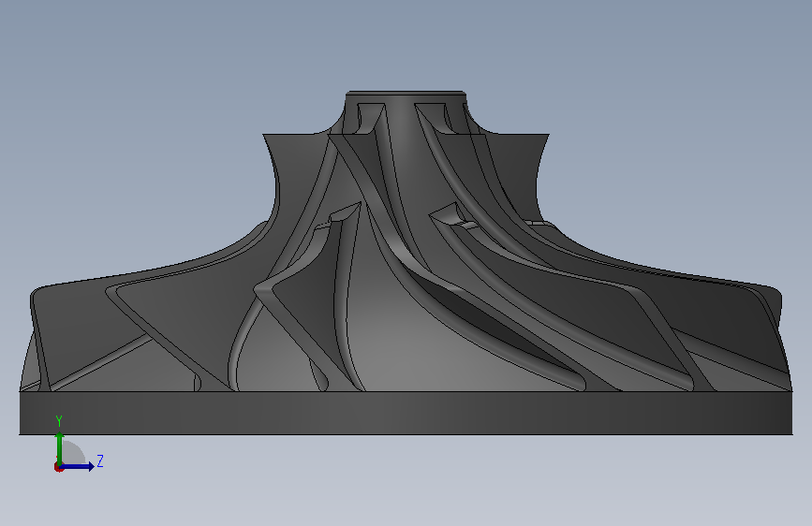Click the green Y axis arrow

[x=60, y=448]
